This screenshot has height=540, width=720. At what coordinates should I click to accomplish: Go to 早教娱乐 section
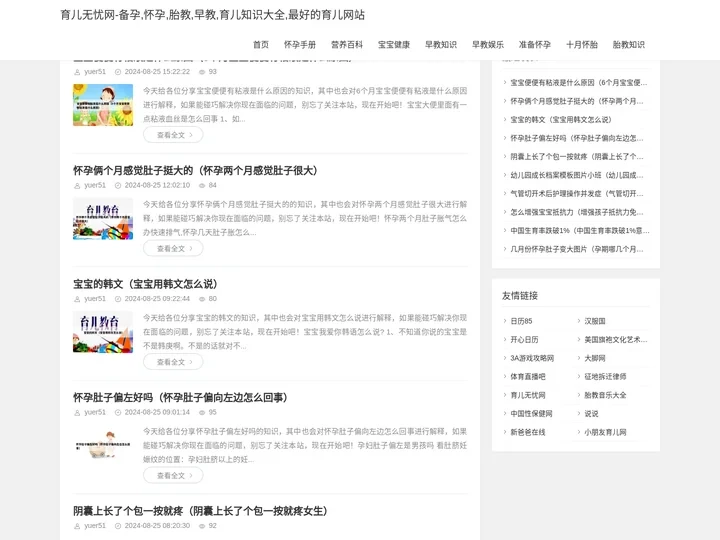(488, 45)
